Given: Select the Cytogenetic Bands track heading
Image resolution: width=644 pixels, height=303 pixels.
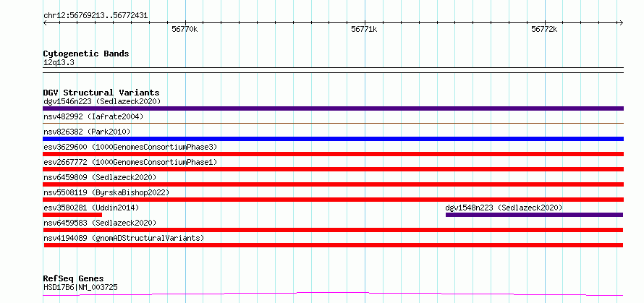Looking at the screenshot, I should (x=86, y=54).
